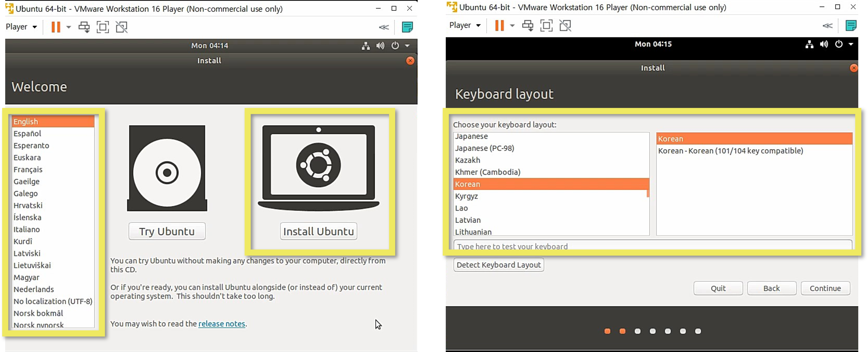The width and height of the screenshot is (868, 352).
Task: Expand the power options arrow beside pause in right window
Action: 512,26
